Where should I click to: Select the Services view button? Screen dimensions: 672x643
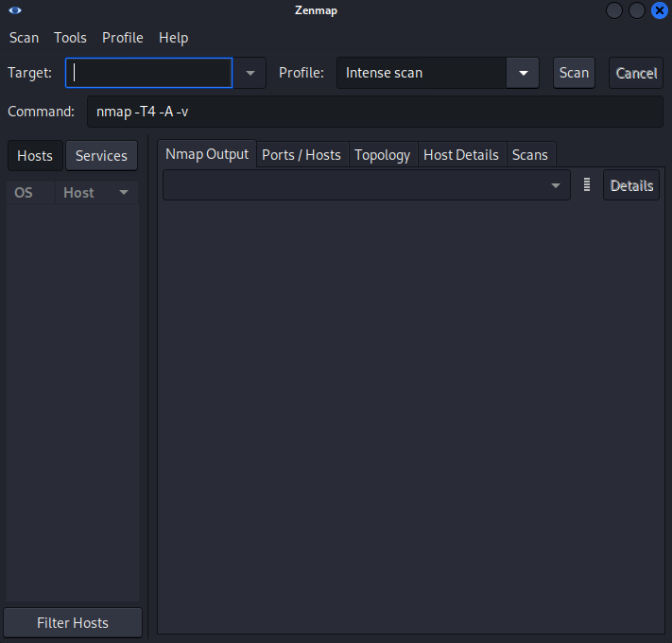(x=101, y=156)
